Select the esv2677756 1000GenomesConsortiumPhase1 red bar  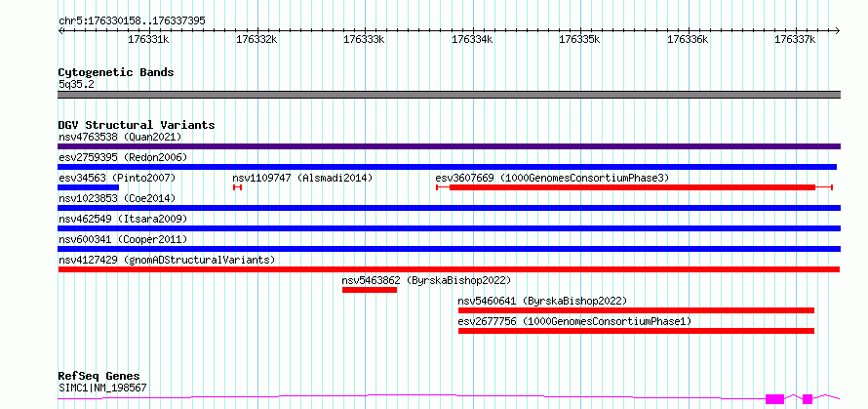click(x=636, y=331)
